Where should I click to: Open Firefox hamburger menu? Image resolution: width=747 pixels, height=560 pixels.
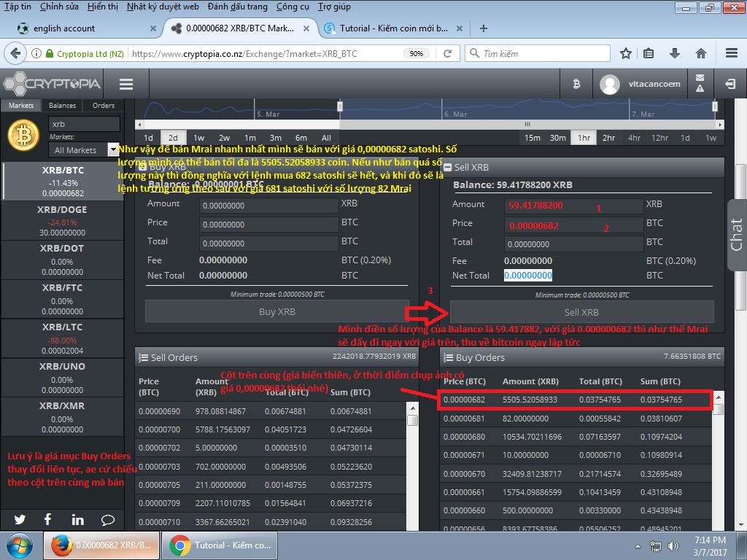pyautogui.click(x=732, y=53)
